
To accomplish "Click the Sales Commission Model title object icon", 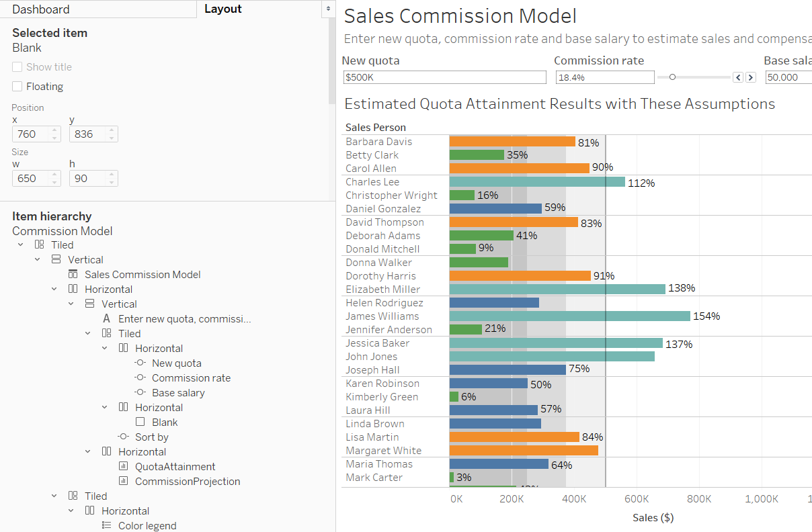I will coord(73,274).
